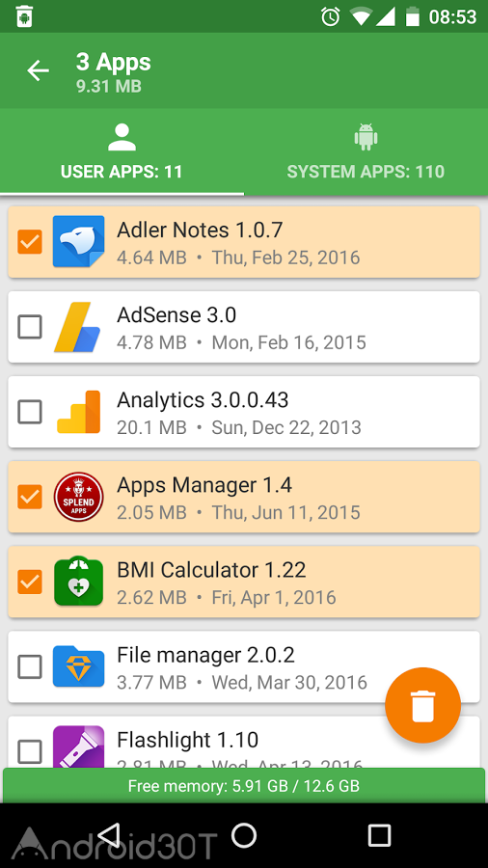Switch to System Apps tab
488x868 pixels.
pos(366,151)
